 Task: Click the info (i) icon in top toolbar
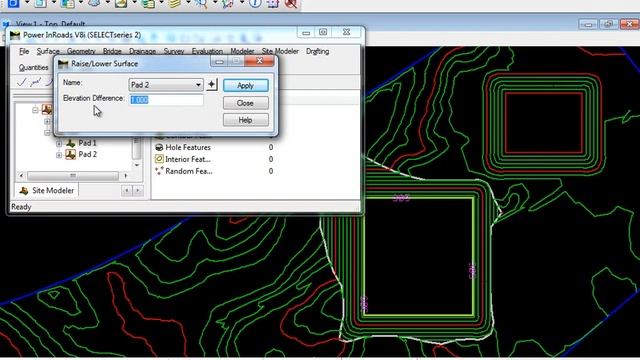pos(255,3)
